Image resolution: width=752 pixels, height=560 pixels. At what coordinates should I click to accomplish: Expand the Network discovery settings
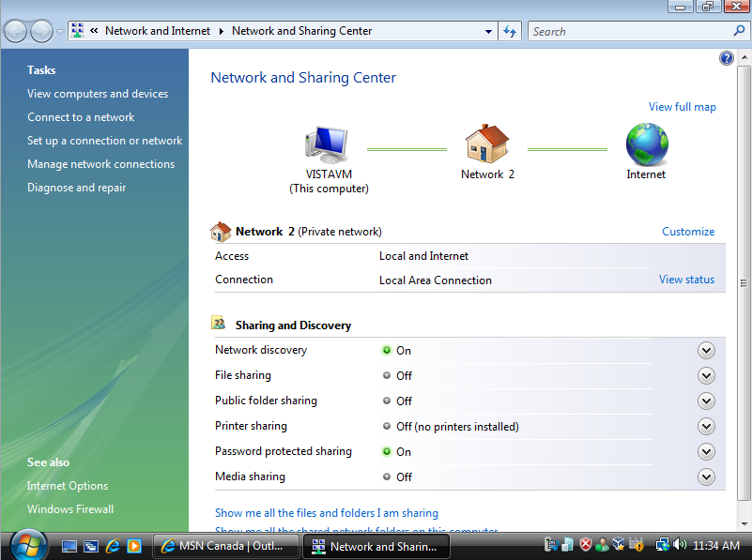click(707, 351)
